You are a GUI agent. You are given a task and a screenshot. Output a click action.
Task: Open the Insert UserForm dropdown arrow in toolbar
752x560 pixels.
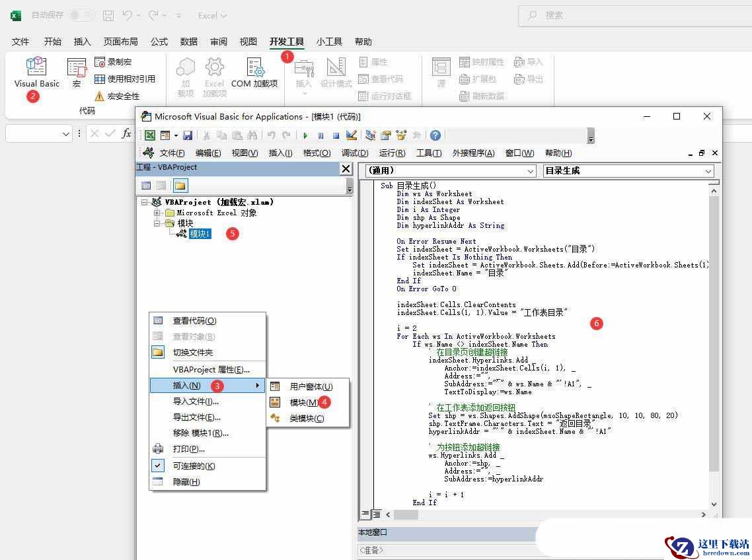click(x=176, y=135)
